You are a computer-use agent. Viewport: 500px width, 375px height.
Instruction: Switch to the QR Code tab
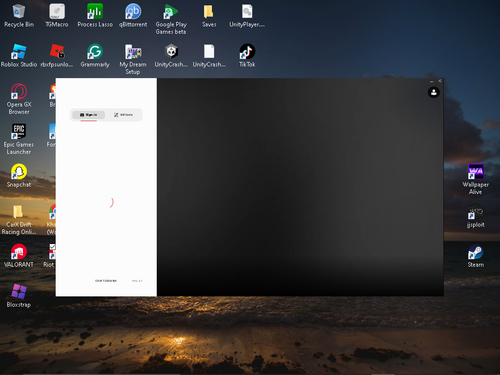123,115
